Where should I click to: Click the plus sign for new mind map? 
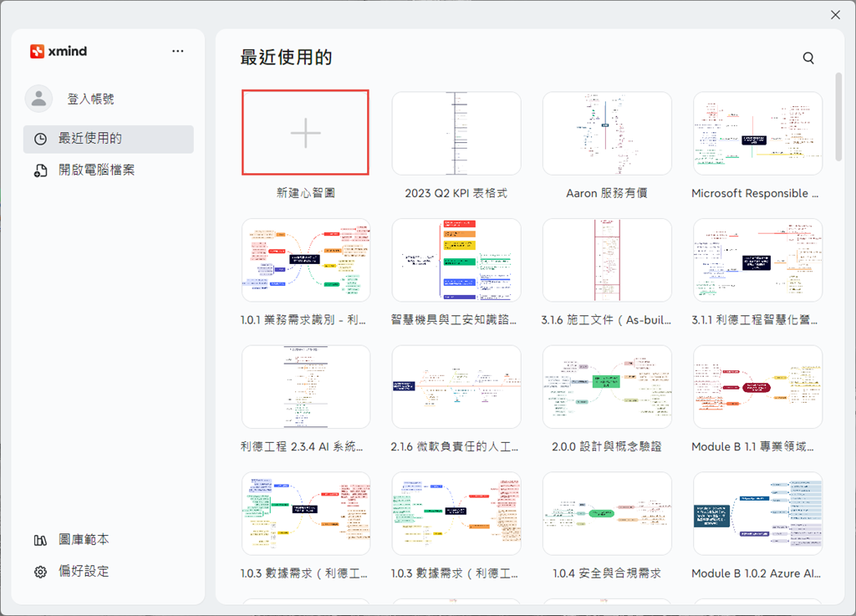[x=306, y=133]
